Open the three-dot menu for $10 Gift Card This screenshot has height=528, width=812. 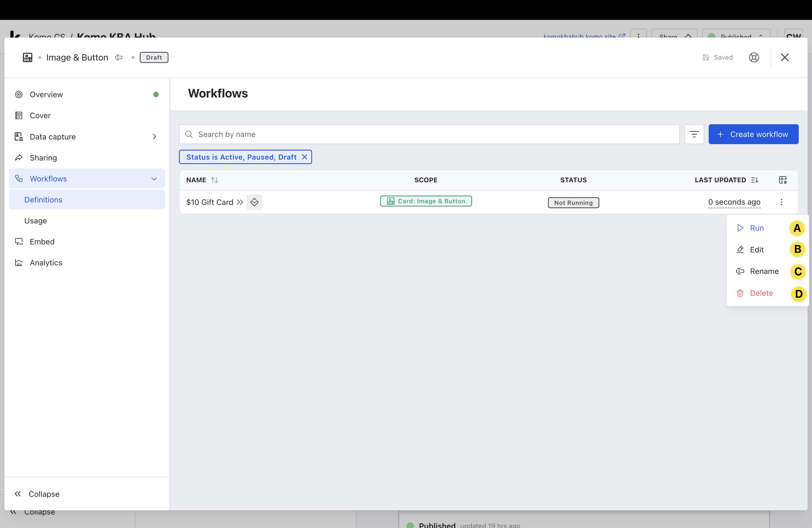(x=781, y=202)
